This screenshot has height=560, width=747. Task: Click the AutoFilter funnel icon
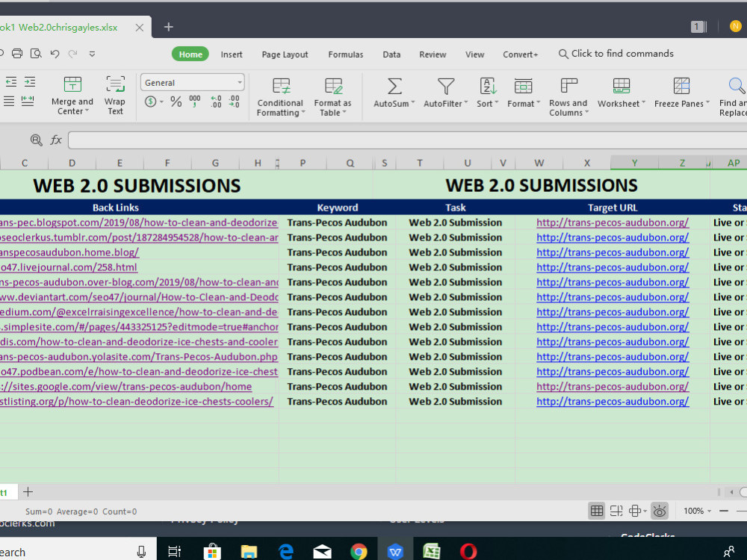[x=446, y=86]
